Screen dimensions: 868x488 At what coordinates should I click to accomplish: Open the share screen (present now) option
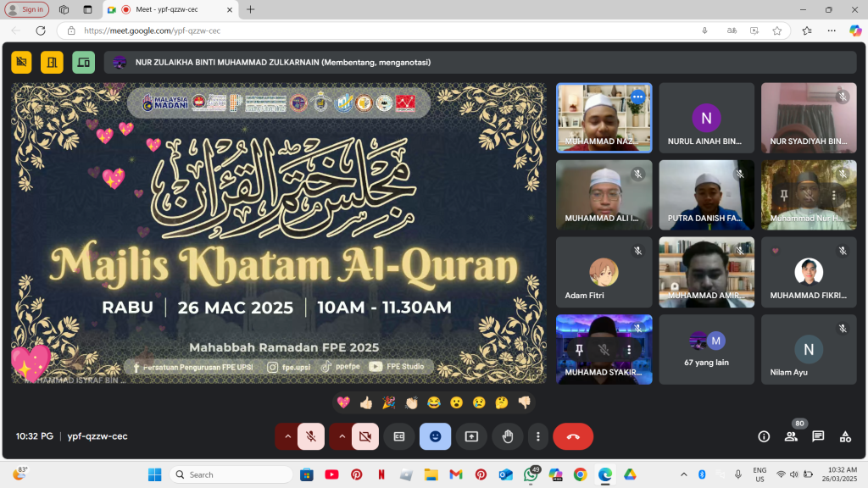[x=471, y=436]
